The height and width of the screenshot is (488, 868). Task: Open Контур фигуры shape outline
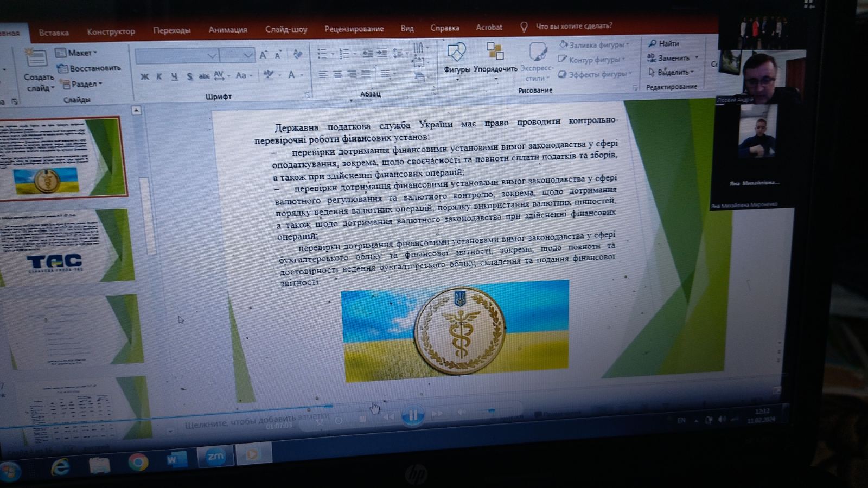[591, 60]
